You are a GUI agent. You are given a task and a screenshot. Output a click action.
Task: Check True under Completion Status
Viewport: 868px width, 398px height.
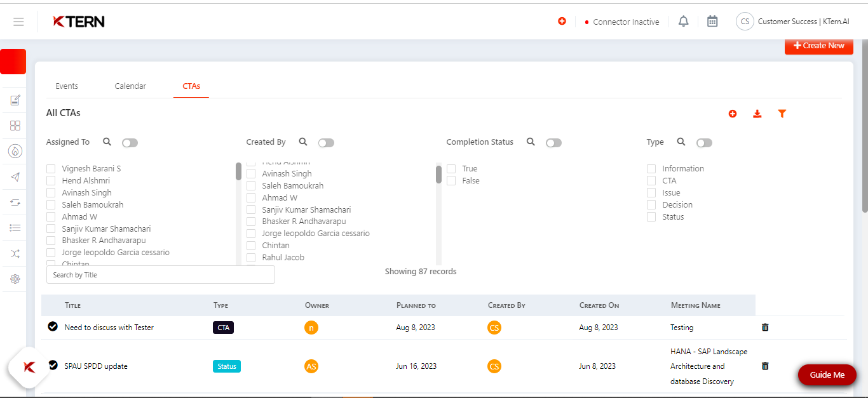tap(451, 169)
